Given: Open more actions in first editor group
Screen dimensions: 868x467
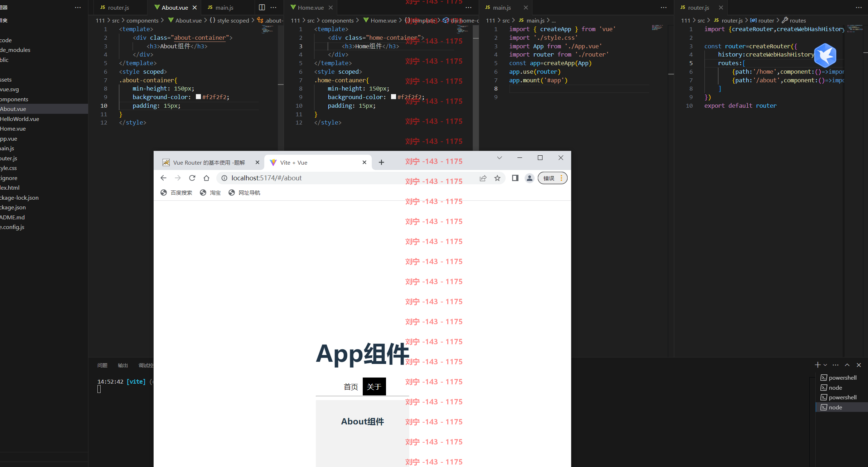Looking at the screenshot, I should point(274,8).
